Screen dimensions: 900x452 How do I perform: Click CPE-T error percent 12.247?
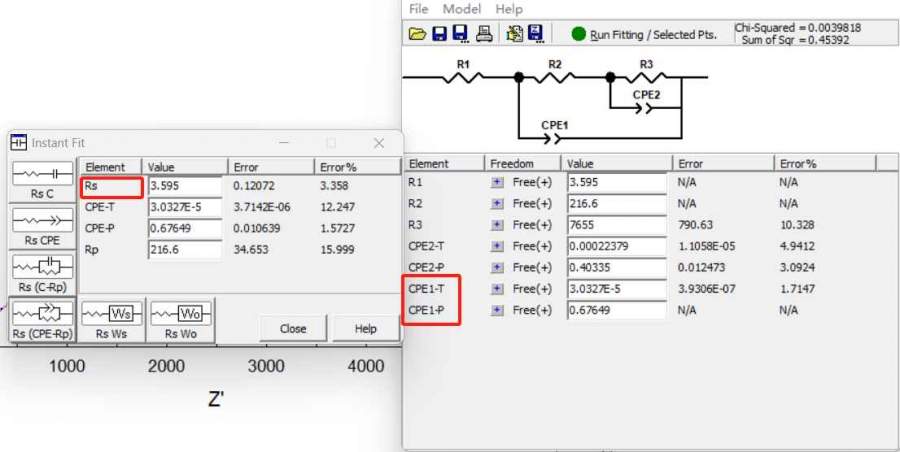pos(337,207)
